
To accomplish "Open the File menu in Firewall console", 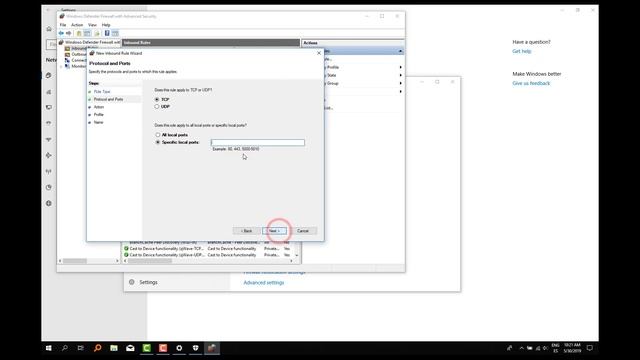I will pos(63,25).
